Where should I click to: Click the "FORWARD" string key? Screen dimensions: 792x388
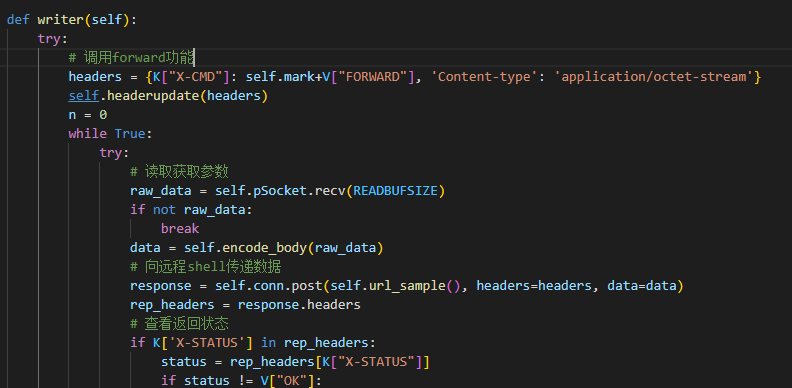point(372,77)
